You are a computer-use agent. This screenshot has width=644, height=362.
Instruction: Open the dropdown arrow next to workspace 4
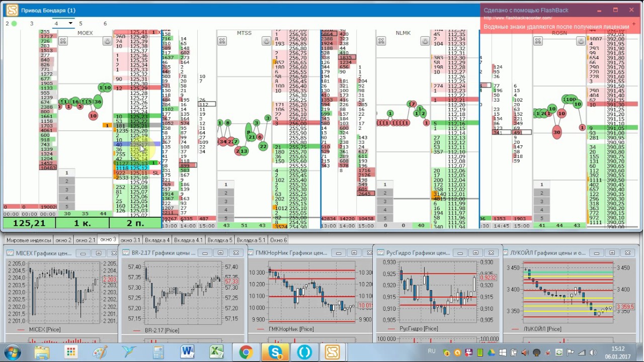pyautogui.click(x=70, y=23)
